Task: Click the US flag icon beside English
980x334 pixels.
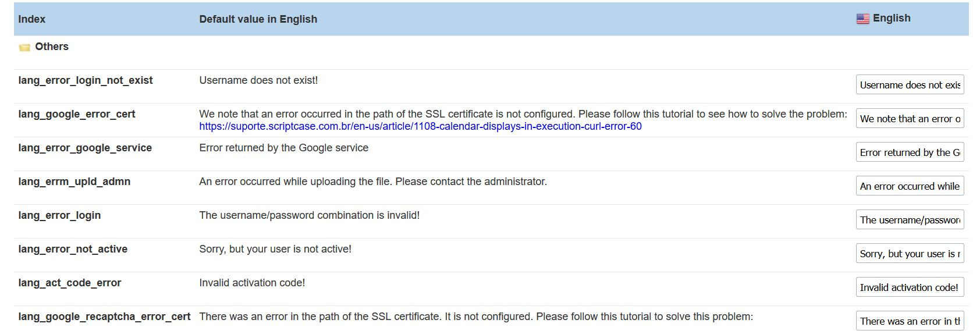Action: (x=863, y=19)
